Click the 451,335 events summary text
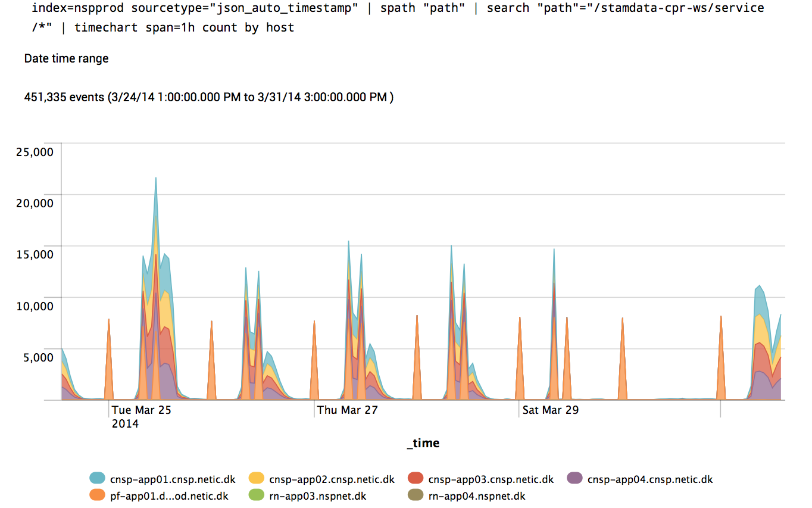The height and width of the screenshot is (508, 812). (208, 97)
